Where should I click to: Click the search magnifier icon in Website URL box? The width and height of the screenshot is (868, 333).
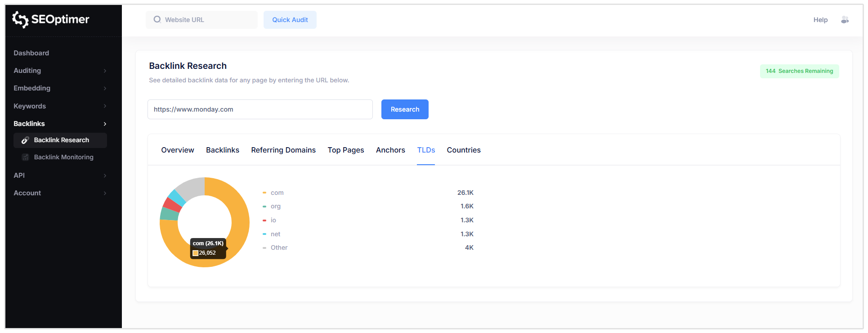tap(157, 19)
